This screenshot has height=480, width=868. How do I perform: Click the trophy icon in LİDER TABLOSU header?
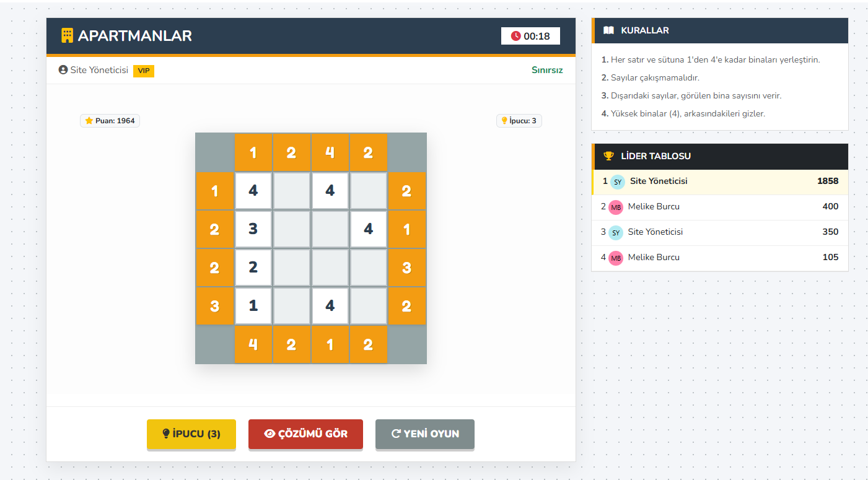point(608,156)
